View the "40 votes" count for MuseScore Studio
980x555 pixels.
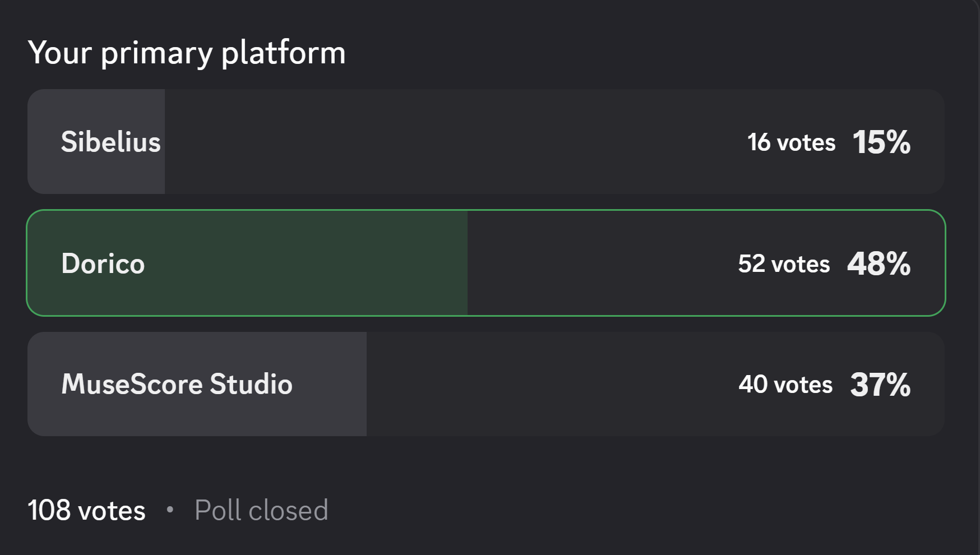(785, 385)
